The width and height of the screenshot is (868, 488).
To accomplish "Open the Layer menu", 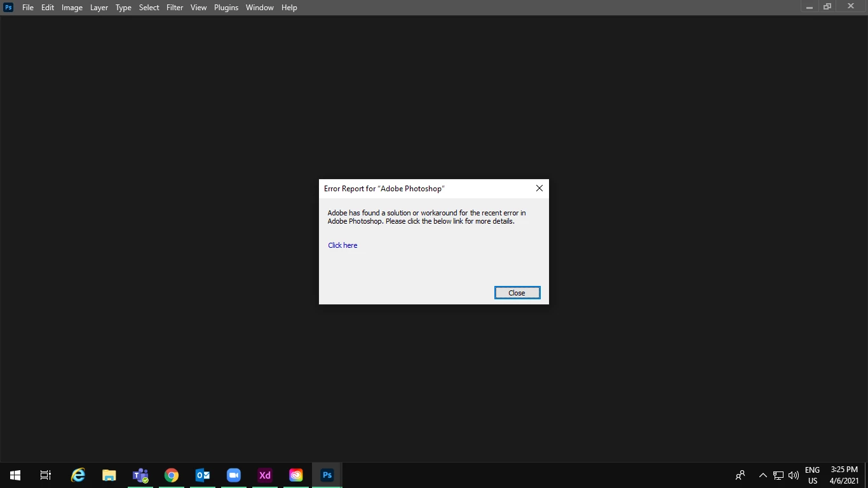I will pyautogui.click(x=99, y=8).
